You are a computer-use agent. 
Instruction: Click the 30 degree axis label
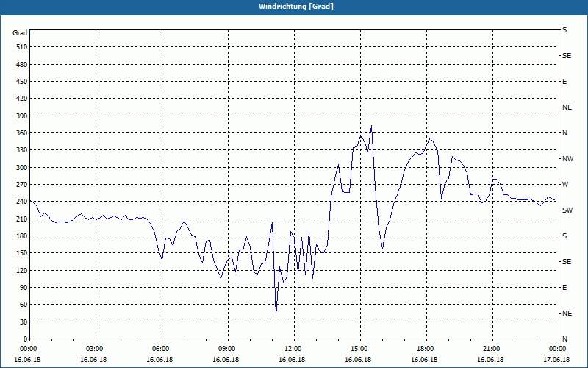pyautogui.click(x=24, y=322)
